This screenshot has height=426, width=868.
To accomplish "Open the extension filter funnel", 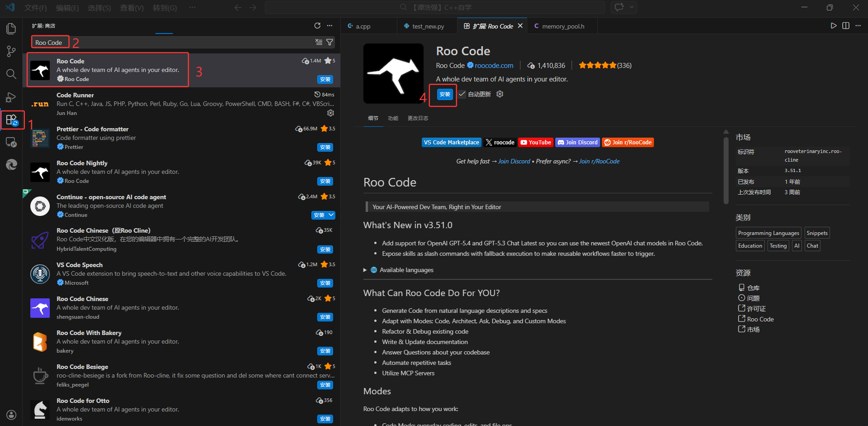I will 330,42.
